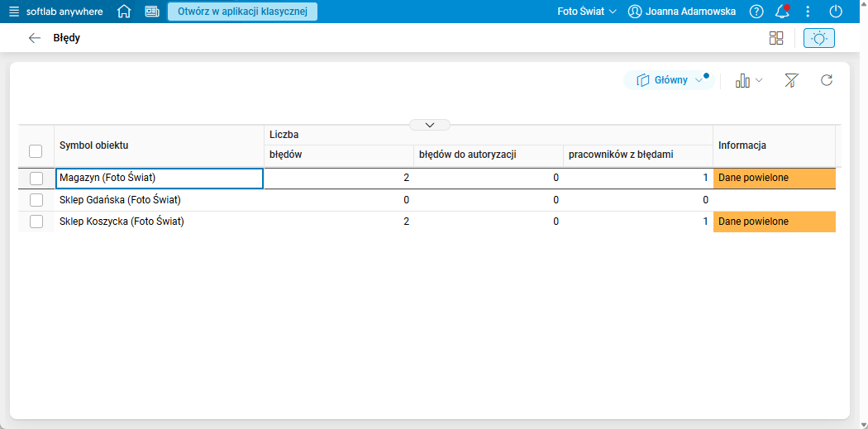Viewport: 868px width, 429px height.
Task: Open the hamburger main menu
Action: tap(14, 12)
